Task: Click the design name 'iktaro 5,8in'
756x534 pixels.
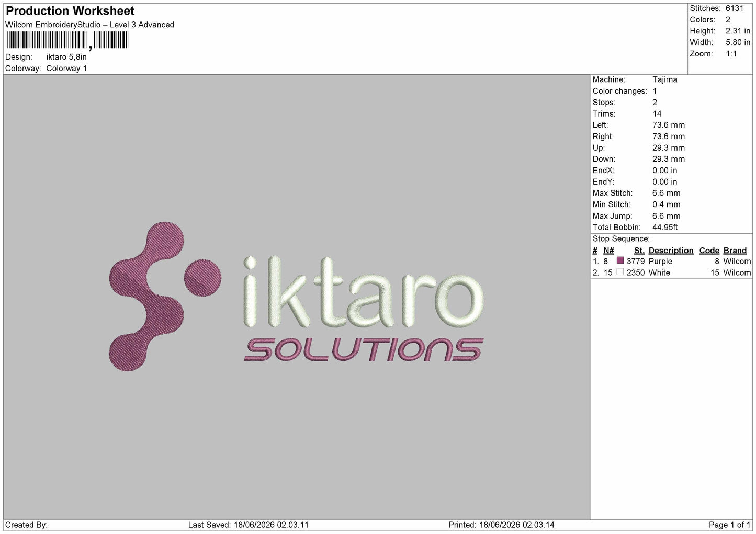Action: pos(66,57)
